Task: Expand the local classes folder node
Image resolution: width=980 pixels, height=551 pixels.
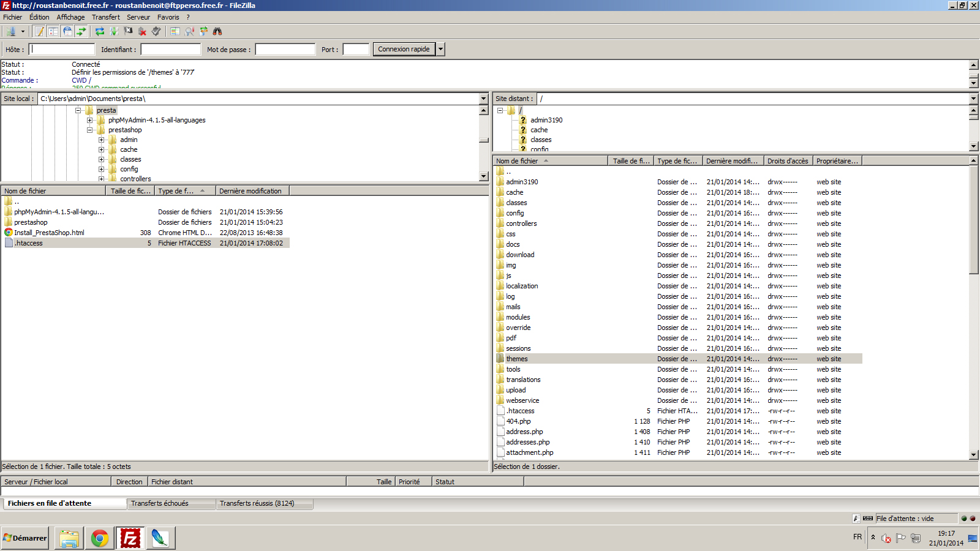Action: pyautogui.click(x=102, y=159)
